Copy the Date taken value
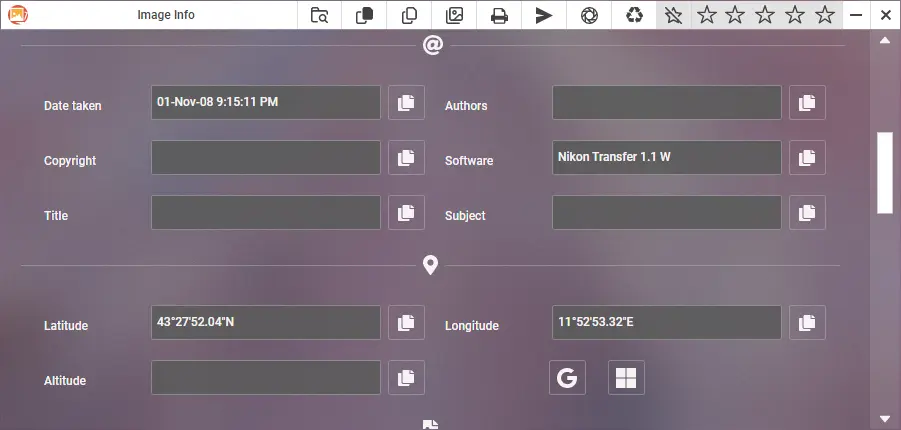Viewport: 901px width, 430px height. (406, 103)
